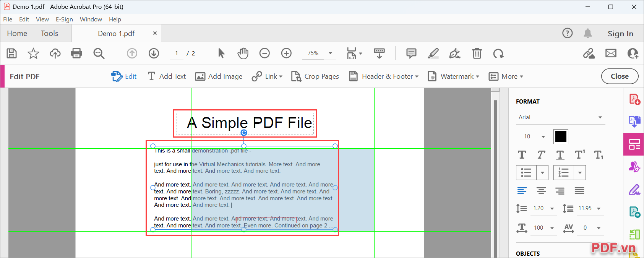Align text center

tap(541, 191)
